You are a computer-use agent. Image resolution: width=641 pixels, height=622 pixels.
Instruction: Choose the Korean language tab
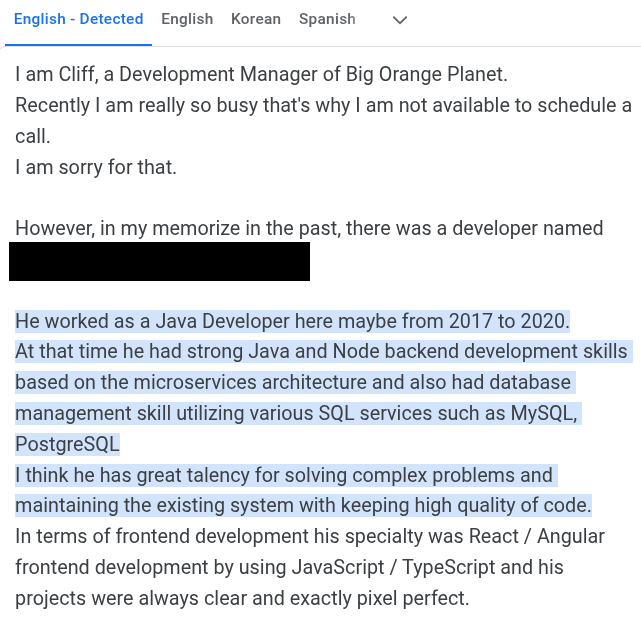click(255, 19)
